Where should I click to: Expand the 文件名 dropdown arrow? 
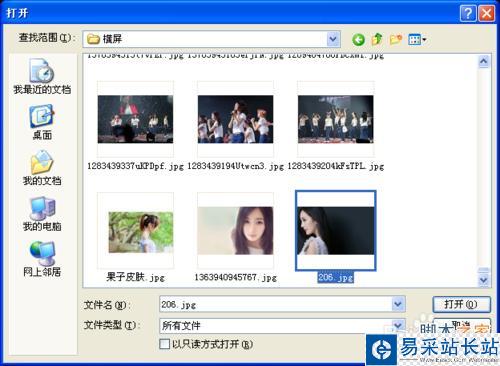point(398,304)
